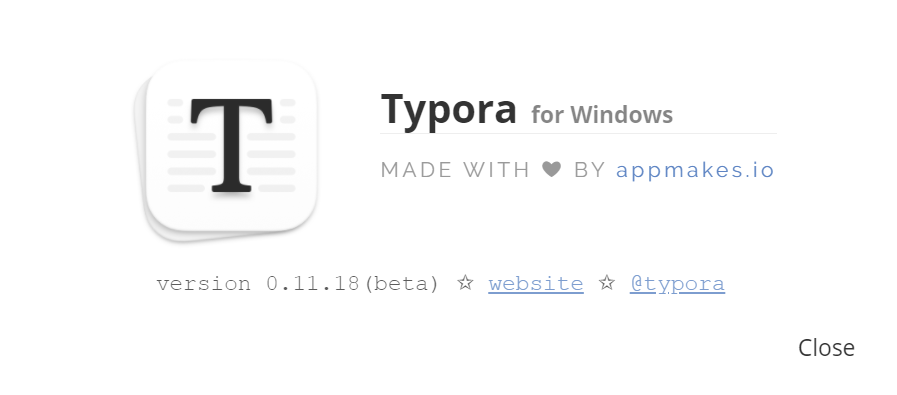
Task: Click the divider line under Typora title
Action: (x=578, y=133)
